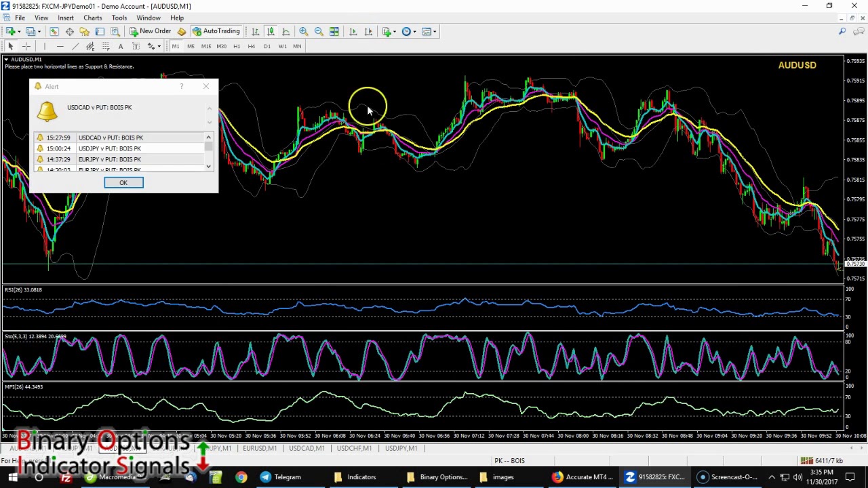
Task: Switch chart to candlesticks icon
Action: [270, 31]
